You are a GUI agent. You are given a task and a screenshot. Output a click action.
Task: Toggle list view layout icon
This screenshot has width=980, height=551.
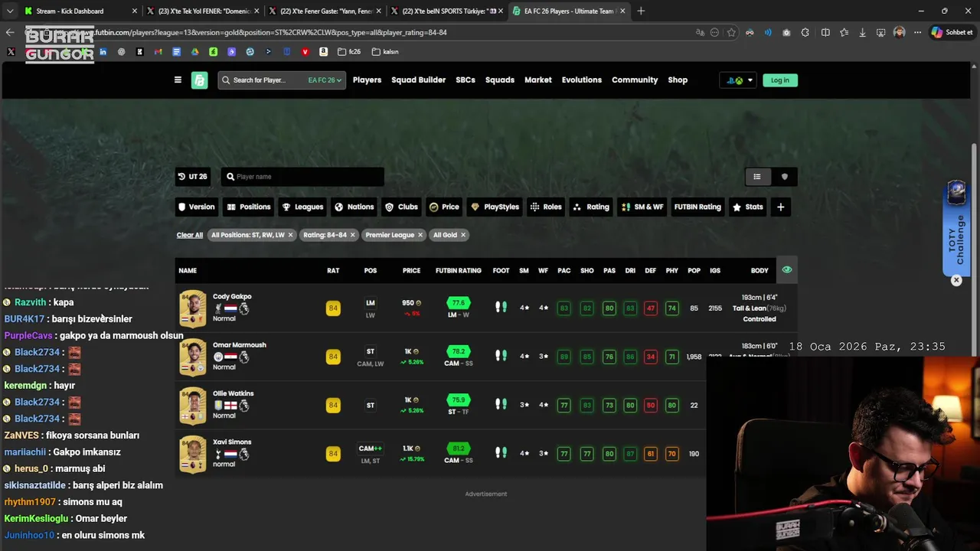pos(757,177)
